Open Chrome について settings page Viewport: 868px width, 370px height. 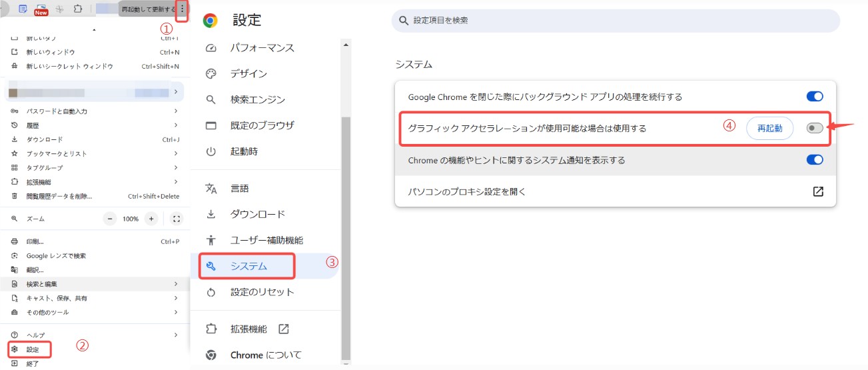pyautogui.click(x=266, y=355)
